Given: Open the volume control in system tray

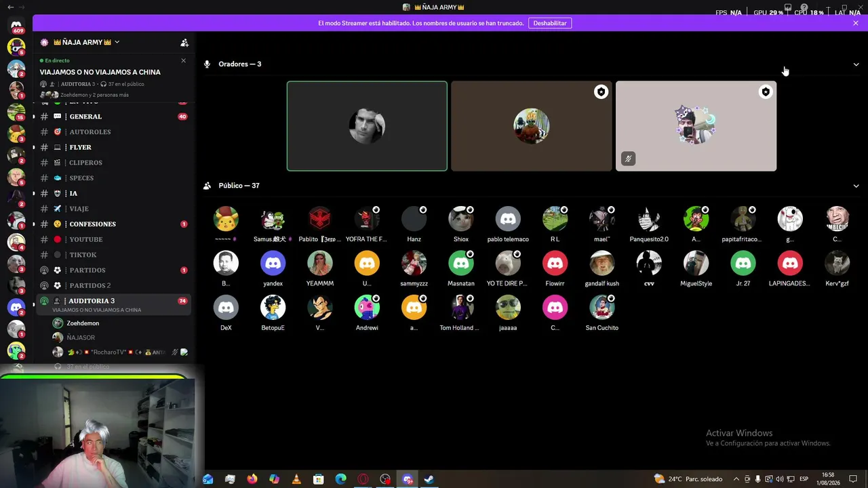Looking at the screenshot, I should point(778,479).
